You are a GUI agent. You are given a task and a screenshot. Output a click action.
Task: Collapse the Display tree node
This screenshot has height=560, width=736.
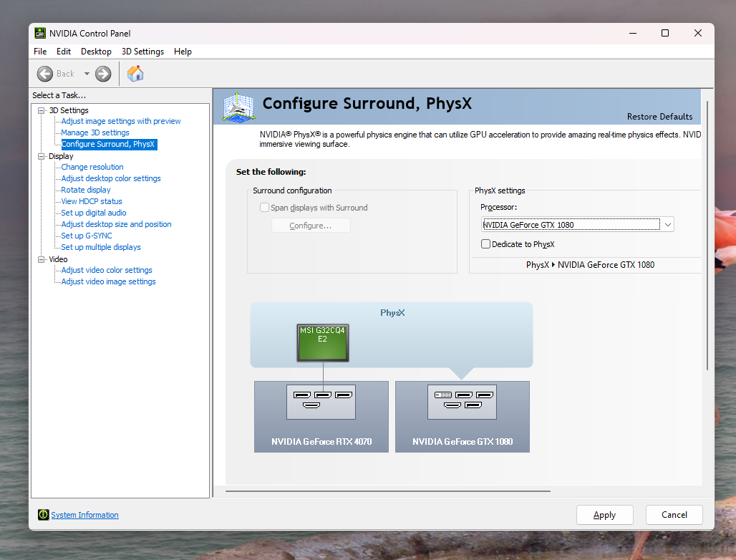pos(42,156)
